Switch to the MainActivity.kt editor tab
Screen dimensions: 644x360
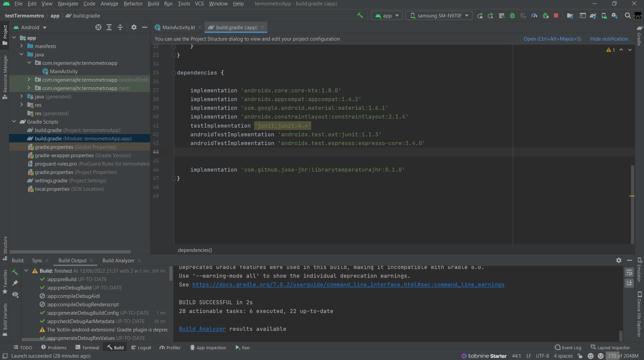pos(178,27)
